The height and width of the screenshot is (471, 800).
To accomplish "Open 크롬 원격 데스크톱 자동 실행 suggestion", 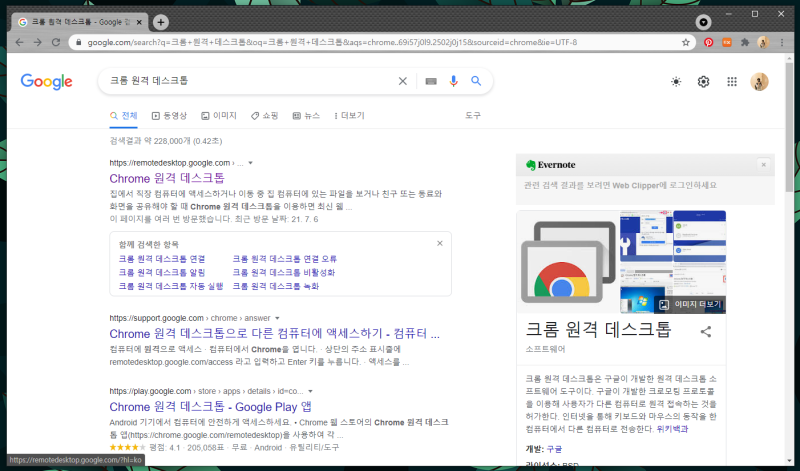I will (171, 286).
